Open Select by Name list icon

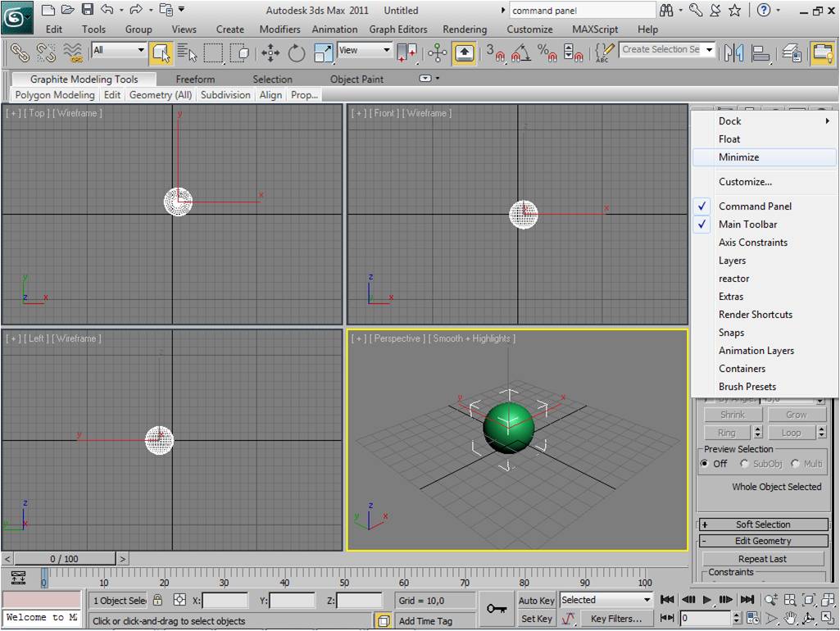pyautogui.click(x=187, y=52)
